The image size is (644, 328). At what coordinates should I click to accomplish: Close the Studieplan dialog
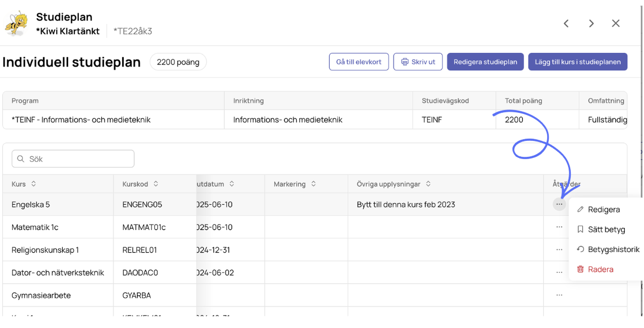click(616, 24)
